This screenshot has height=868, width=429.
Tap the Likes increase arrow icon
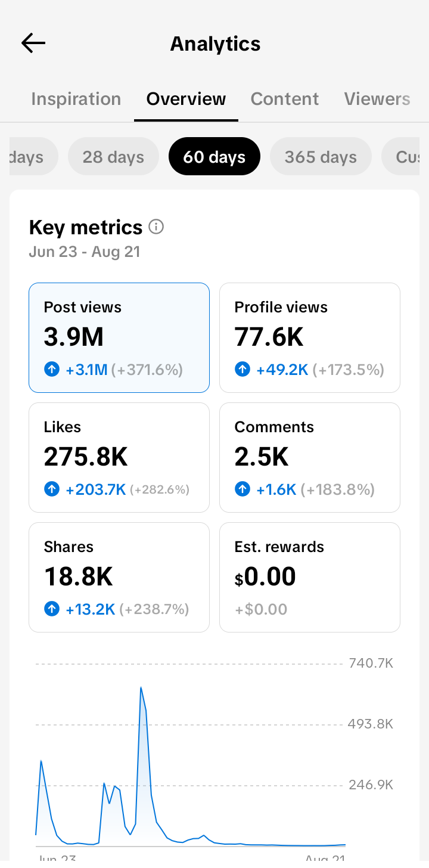click(52, 489)
